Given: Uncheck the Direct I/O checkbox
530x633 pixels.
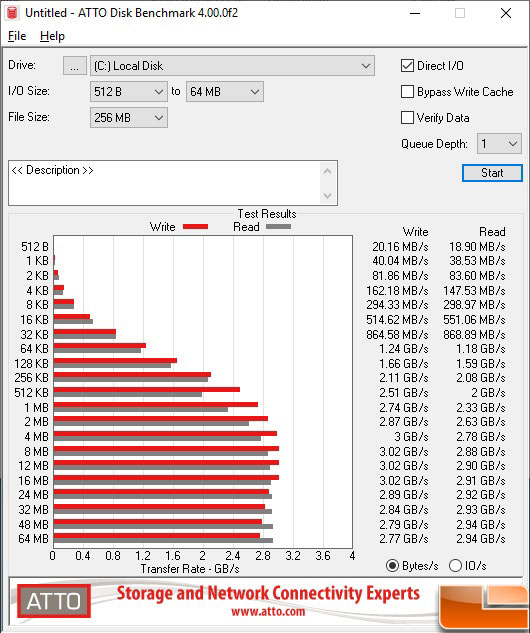Looking at the screenshot, I should click(407, 66).
